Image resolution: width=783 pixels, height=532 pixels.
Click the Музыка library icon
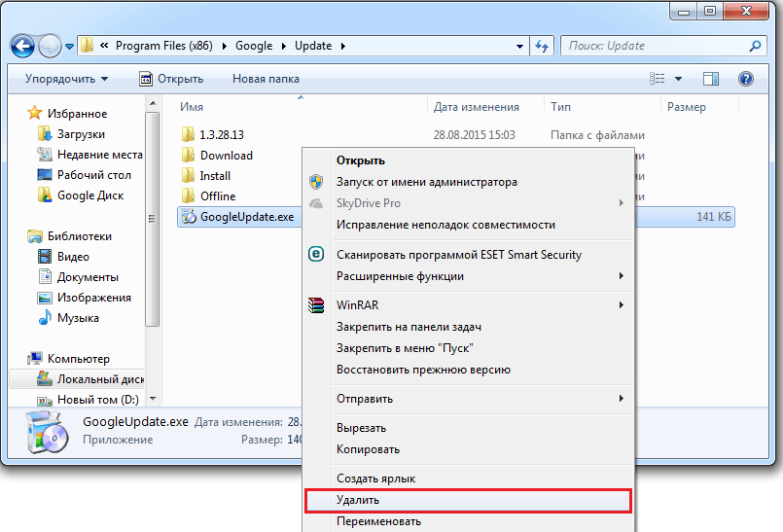pos(45,318)
